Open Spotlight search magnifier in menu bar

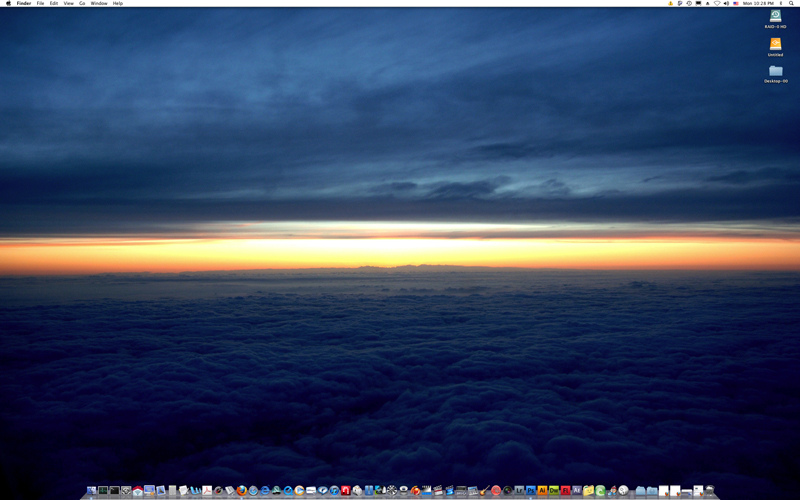[x=791, y=3]
